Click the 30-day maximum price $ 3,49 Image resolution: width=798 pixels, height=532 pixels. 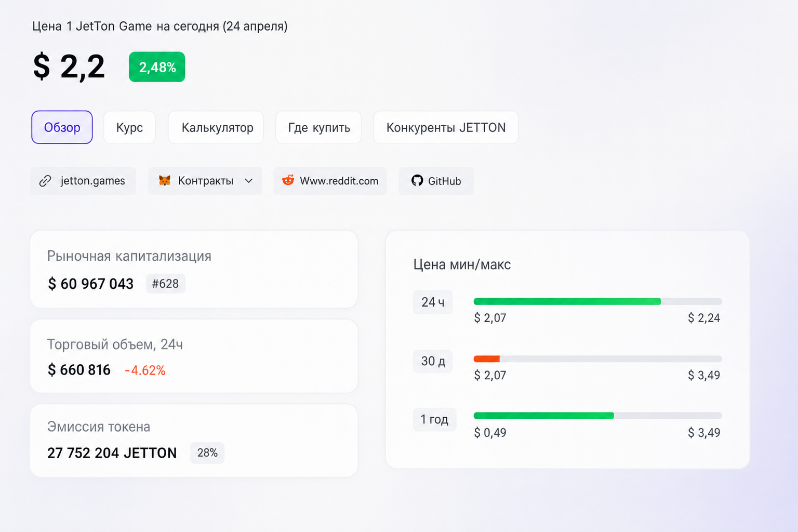click(704, 375)
